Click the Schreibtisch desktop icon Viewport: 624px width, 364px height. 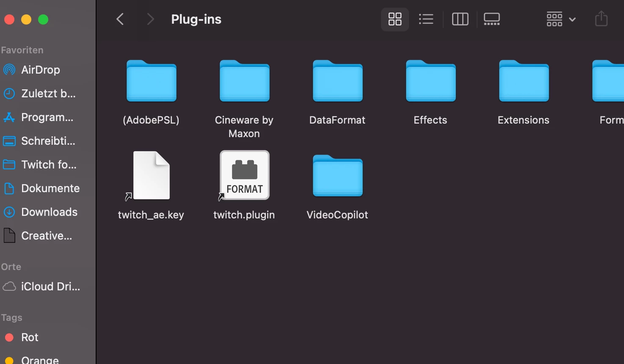[x=9, y=141]
